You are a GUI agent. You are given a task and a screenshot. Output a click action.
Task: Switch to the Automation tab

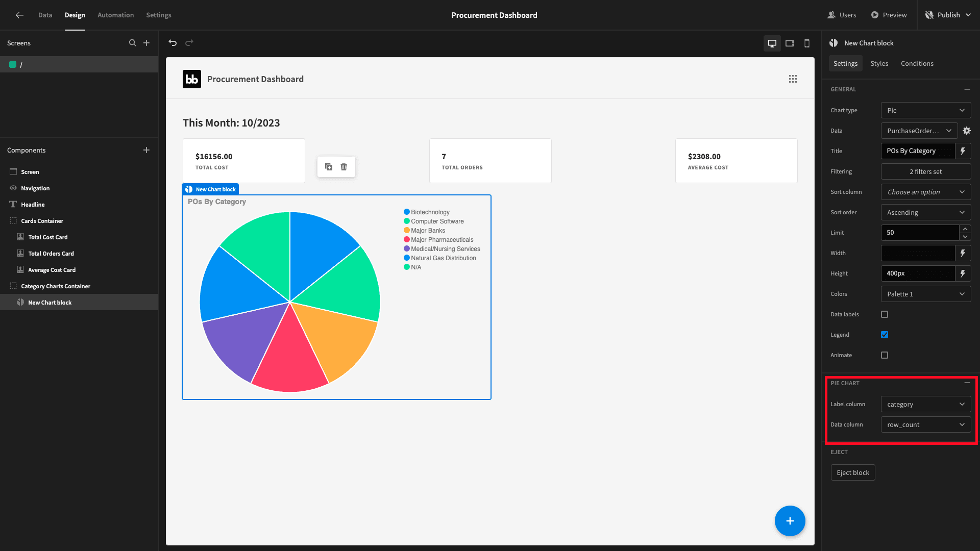116,15
